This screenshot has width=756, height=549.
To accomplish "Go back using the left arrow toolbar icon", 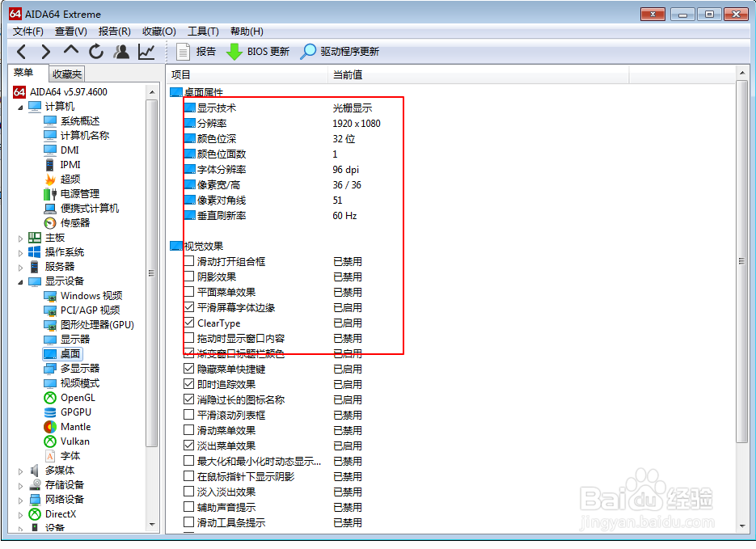I will [x=21, y=52].
